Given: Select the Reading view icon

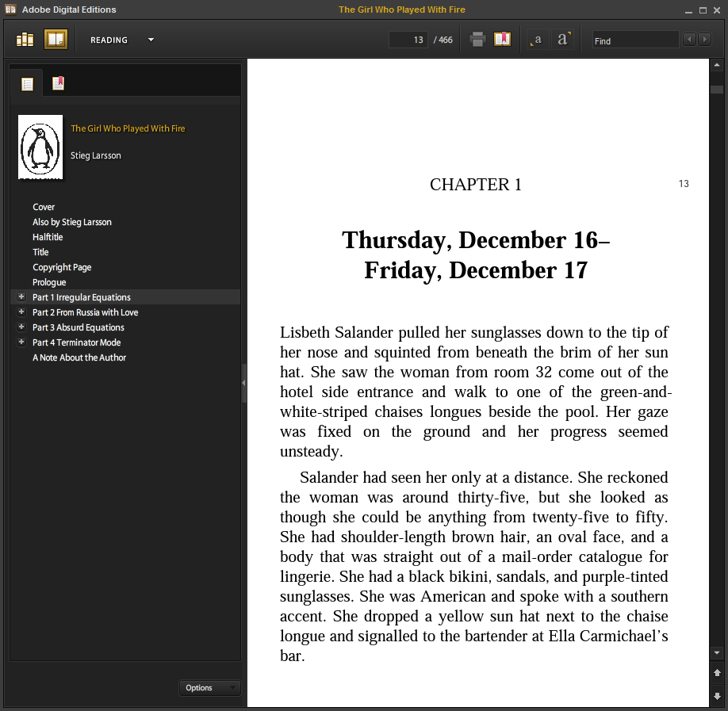Looking at the screenshot, I should 56,40.
